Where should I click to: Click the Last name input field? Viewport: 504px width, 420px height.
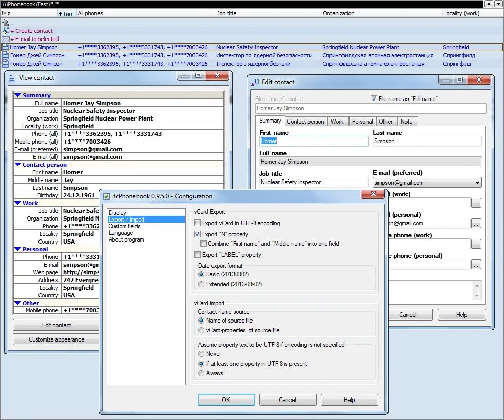tap(427, 142)
